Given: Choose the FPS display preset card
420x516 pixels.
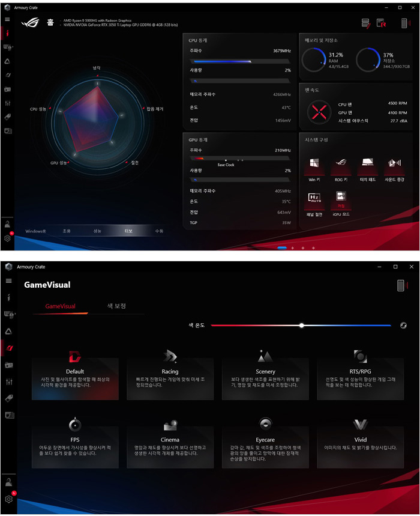Looking at the screenshot, I should 75,447.
